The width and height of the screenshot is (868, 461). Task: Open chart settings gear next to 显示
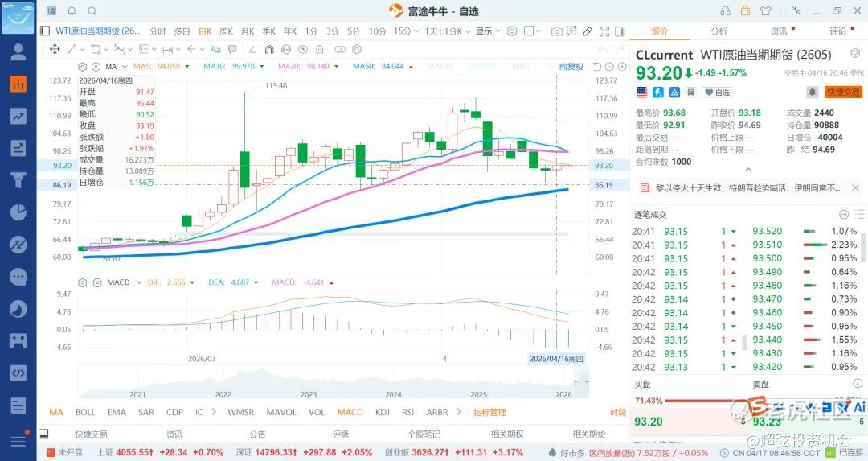(512, 31)
